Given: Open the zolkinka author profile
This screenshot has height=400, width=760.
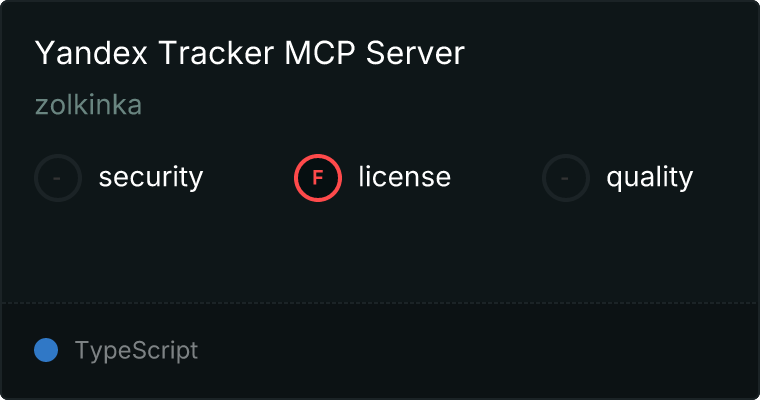Looking at the screenshot, I should [88, 105].
